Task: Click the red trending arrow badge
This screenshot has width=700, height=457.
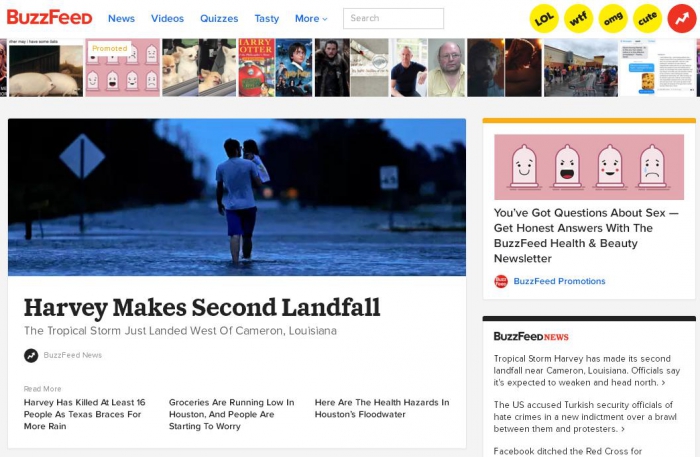Action: pyautogui.click(x=682, y=18)
